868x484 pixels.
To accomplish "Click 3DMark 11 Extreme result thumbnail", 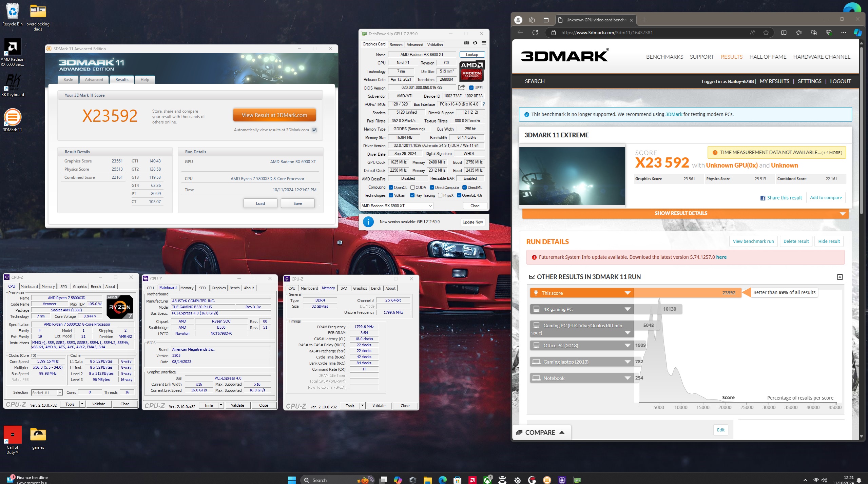I will tap(572, 176).
